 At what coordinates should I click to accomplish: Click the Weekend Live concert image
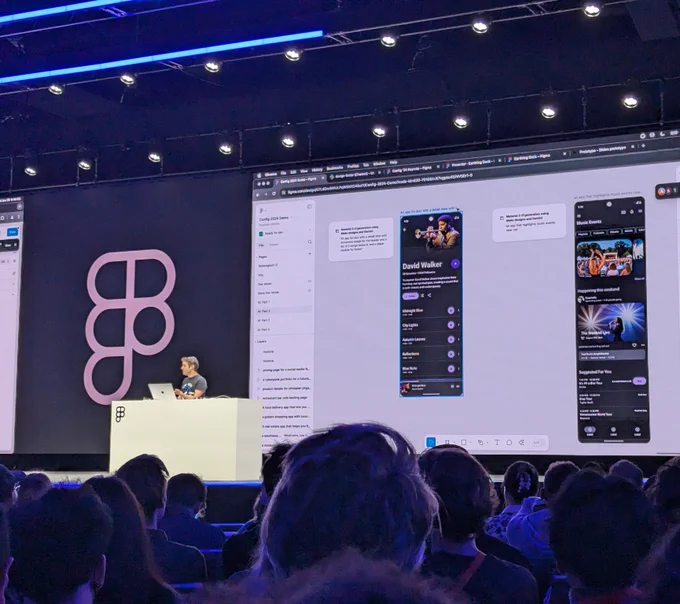[611, 323]
